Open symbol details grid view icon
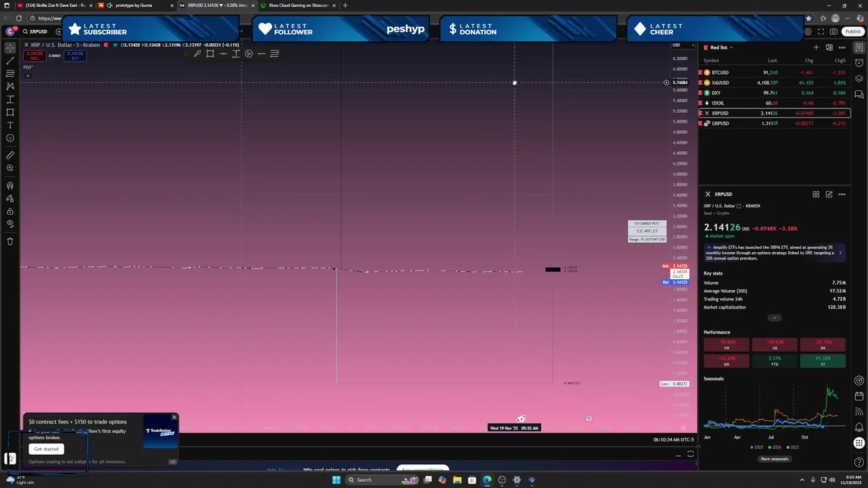The width and height of the screenshot is (868, 488). pos(816,195)
